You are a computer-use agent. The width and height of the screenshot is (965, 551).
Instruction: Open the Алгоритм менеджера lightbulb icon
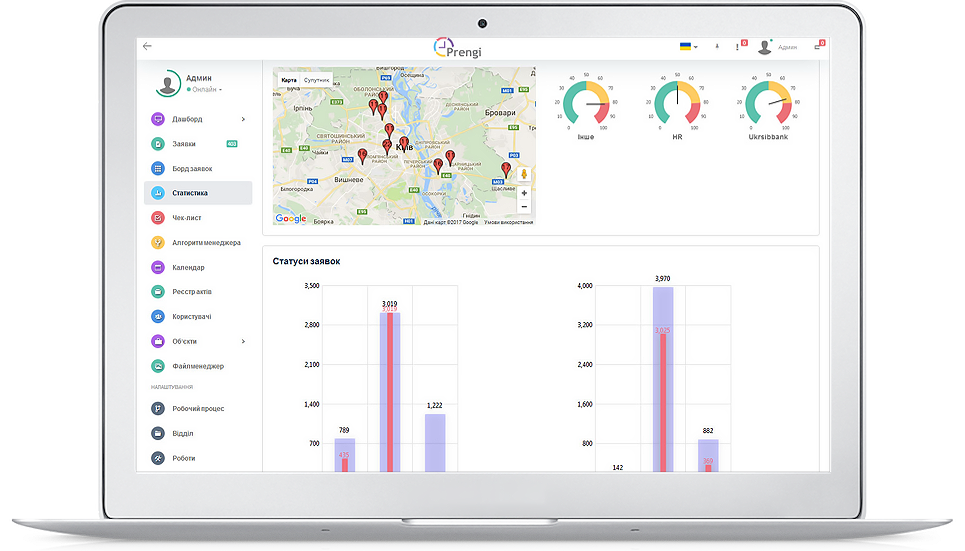click(158, 242)
